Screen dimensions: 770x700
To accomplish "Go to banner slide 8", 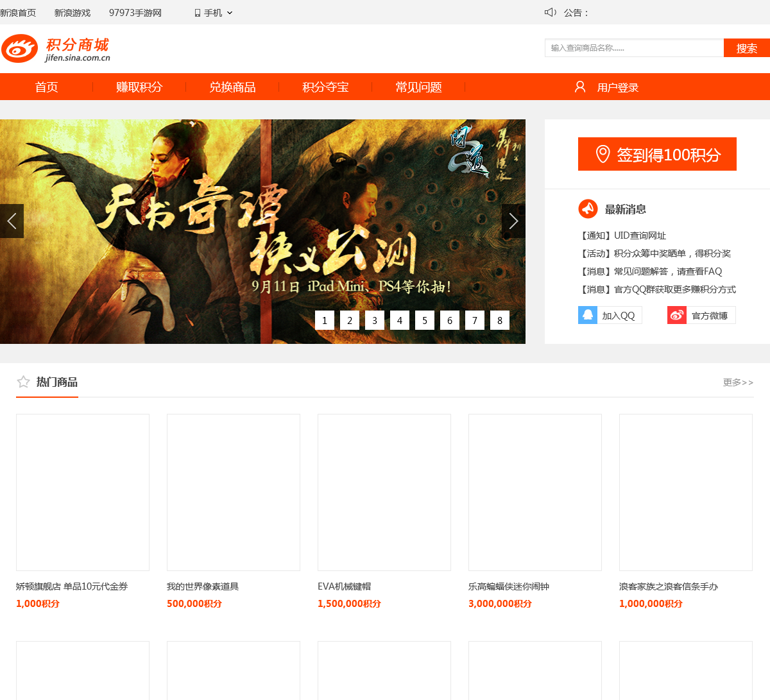I will [500, 320].
